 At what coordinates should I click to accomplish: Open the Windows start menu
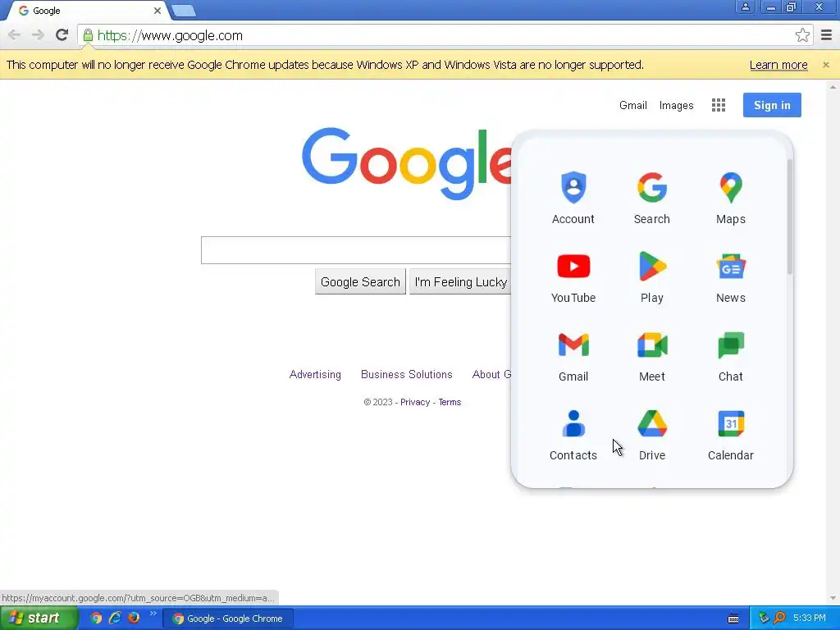(38, 619)
